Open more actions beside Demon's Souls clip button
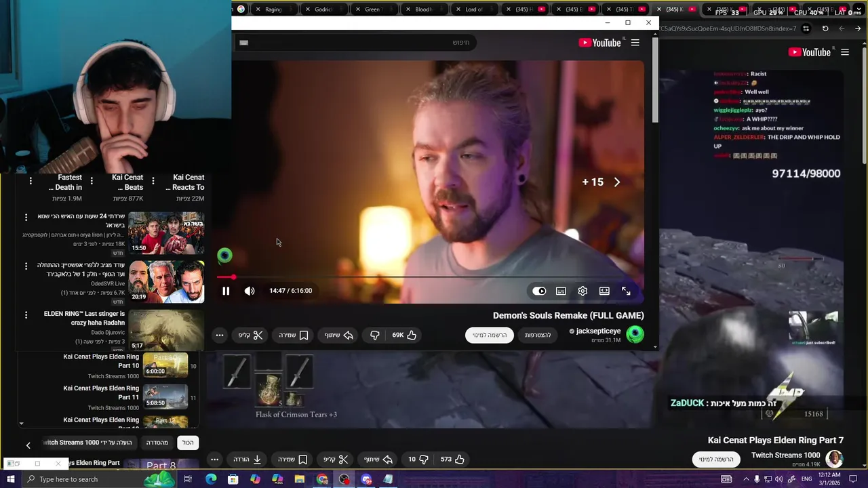Screen dimensions: 868x488 219,335
